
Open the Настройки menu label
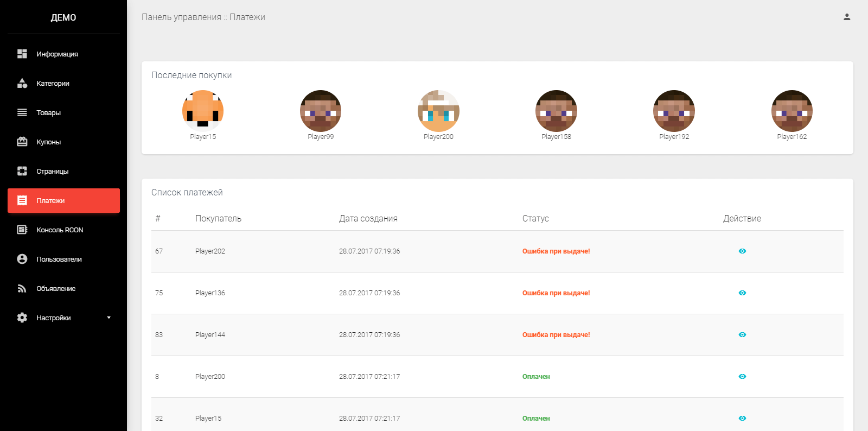point(54,318)
